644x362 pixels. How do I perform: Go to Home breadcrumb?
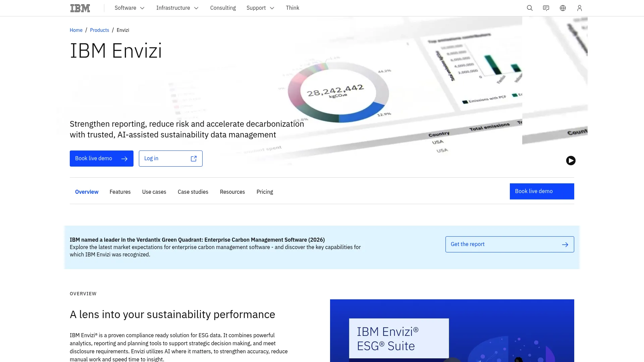click(76, 30)
